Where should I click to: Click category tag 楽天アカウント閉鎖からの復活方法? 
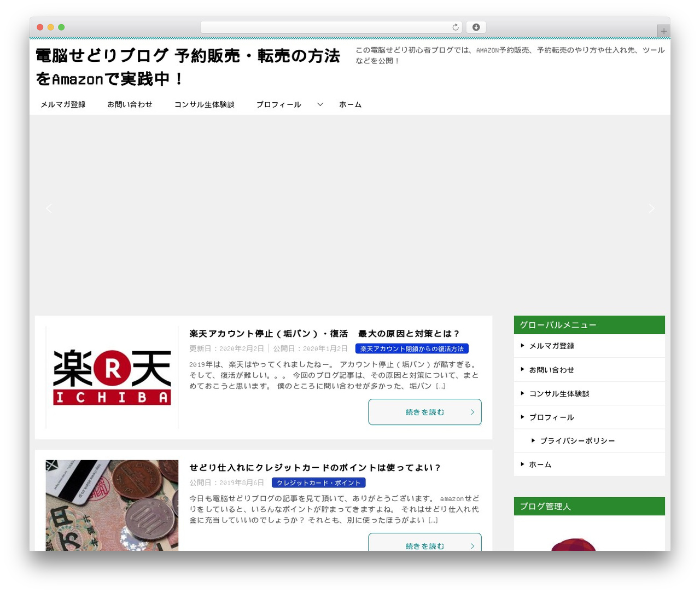pyautogui.click(x=412, y=348)
